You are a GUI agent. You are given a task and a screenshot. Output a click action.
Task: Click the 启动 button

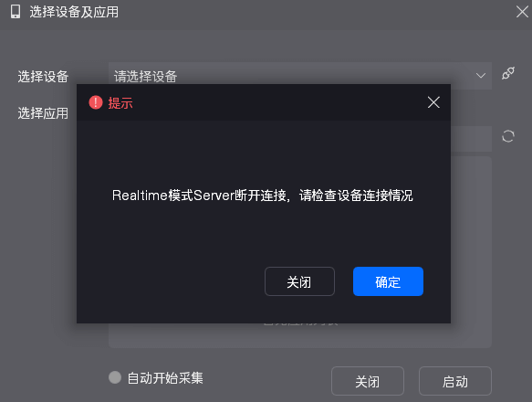click(455, 381)
